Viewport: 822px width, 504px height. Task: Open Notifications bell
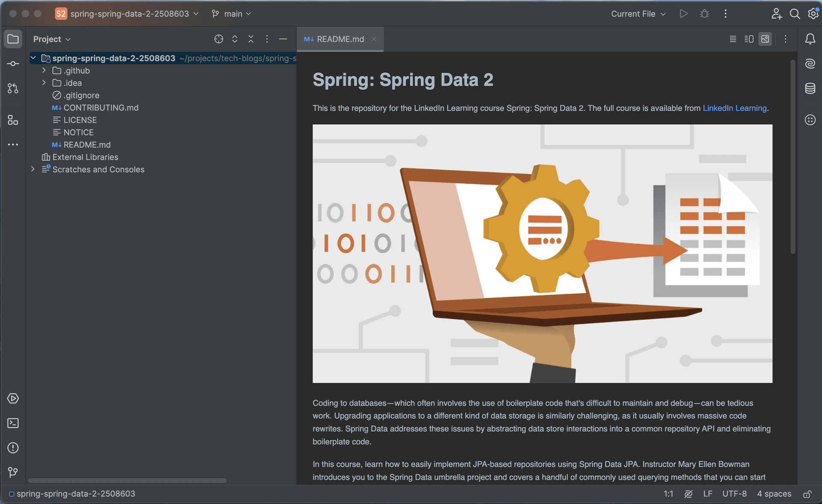[810, 39]
